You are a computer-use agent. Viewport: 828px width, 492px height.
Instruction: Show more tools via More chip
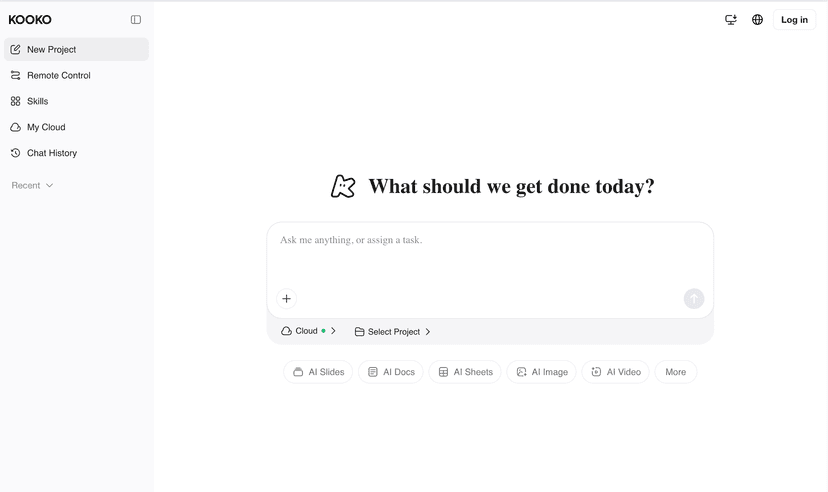(x=675, y=372)
